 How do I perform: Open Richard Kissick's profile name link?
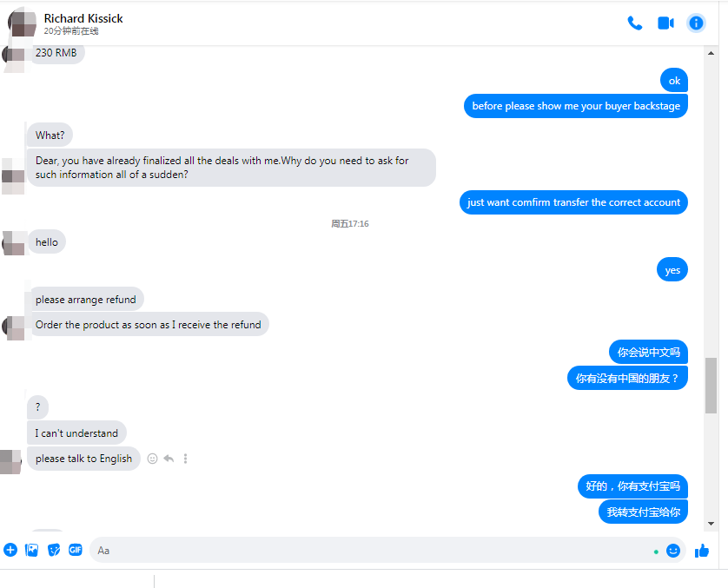(x=83, y=18)
